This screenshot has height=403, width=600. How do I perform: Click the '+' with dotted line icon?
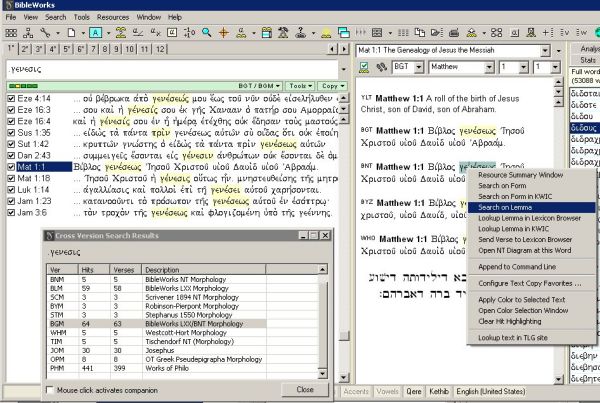pos(548,33)
